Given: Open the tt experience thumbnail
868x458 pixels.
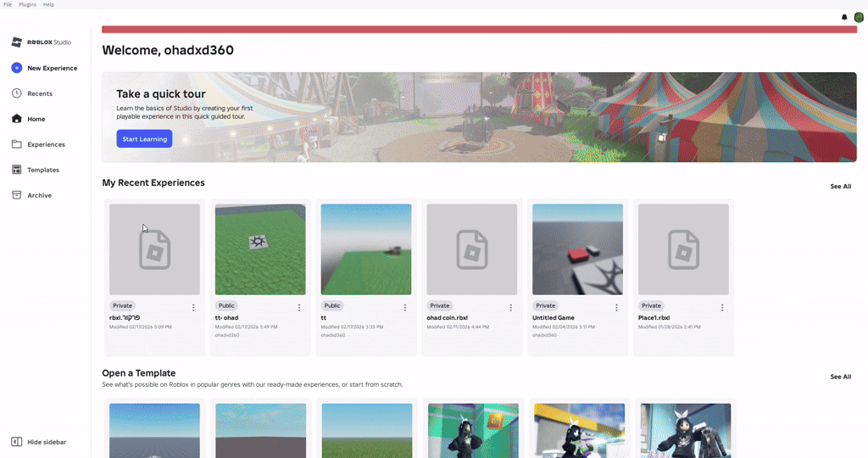Looking at the screenshot, I should 366,249.
